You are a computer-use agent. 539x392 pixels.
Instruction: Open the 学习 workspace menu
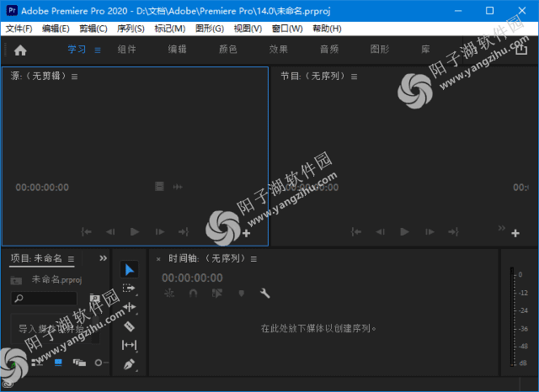click(x=98, y=50)
